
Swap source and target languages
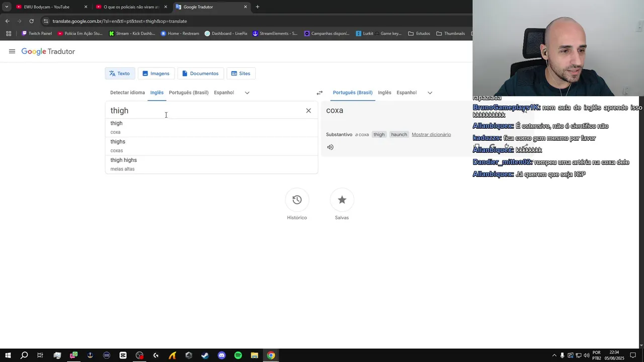point(319,93)
